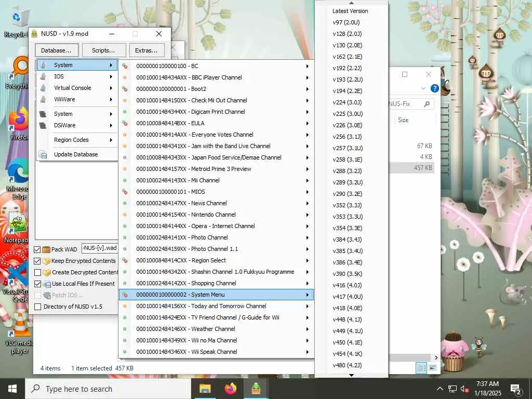
Task: Open the Scripts... button
Action: (x=103, y=50)
